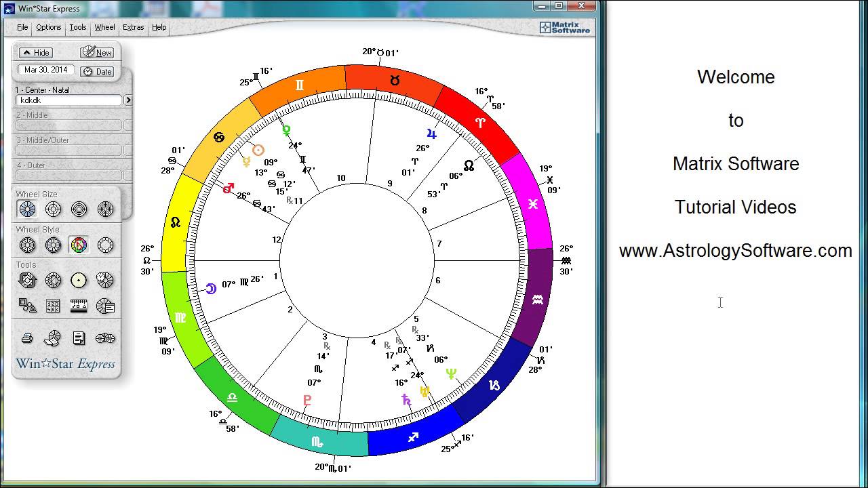
Task: Click the multiple small wheels icon
Action: coord(104,338)
